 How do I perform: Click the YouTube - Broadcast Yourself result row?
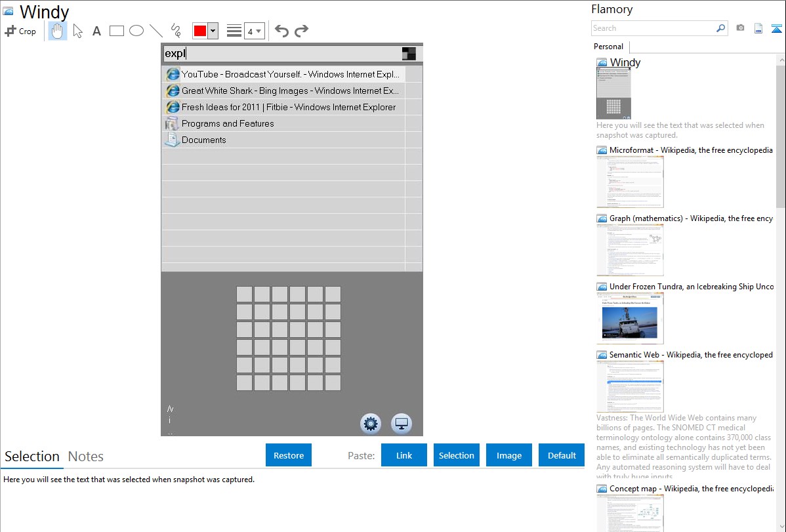click(283, 74)
